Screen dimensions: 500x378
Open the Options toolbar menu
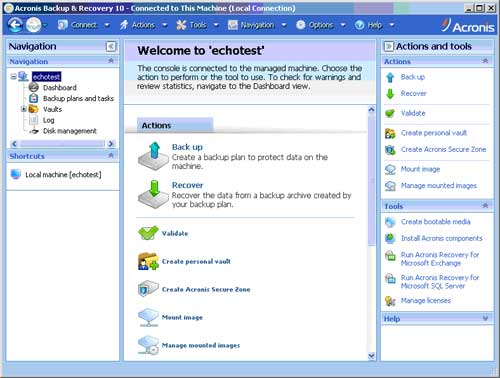point(315,25)
